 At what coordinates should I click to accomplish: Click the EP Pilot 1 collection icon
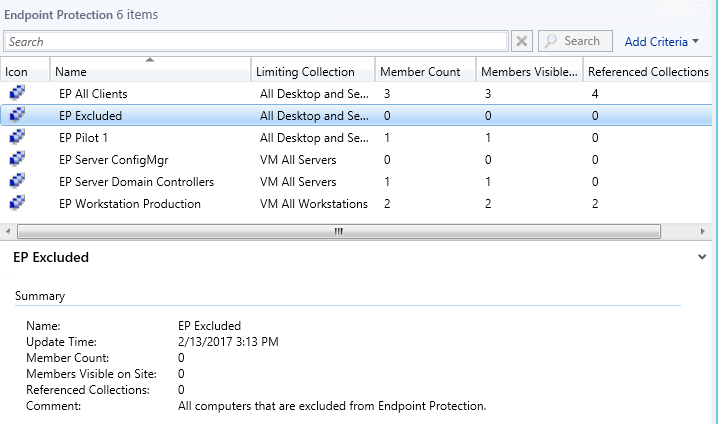(x=17, y=138)
